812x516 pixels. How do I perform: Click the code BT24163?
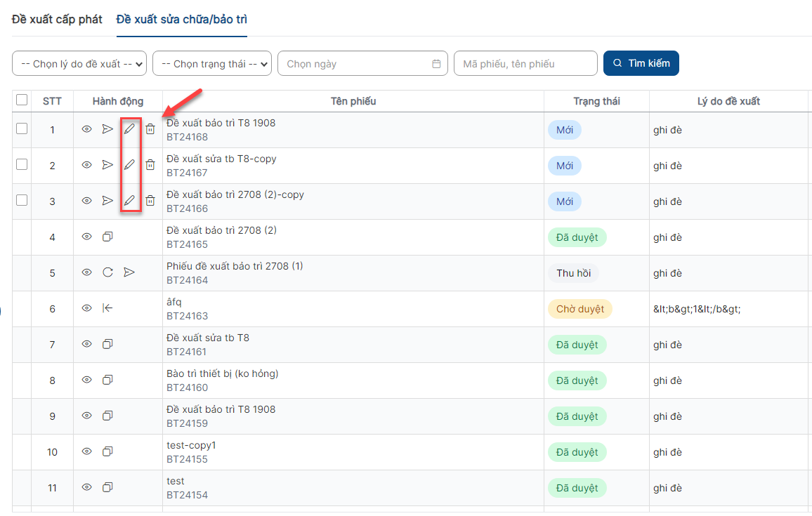[187, 316]
